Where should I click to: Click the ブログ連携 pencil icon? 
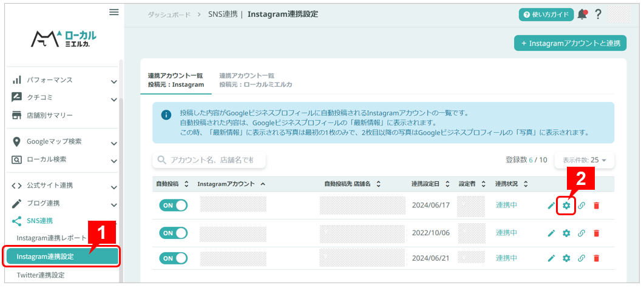16,203
